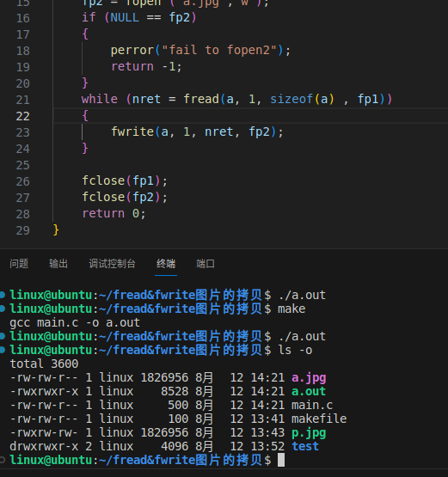Click the 'return 0;' statement

click(x=114, y=213)
